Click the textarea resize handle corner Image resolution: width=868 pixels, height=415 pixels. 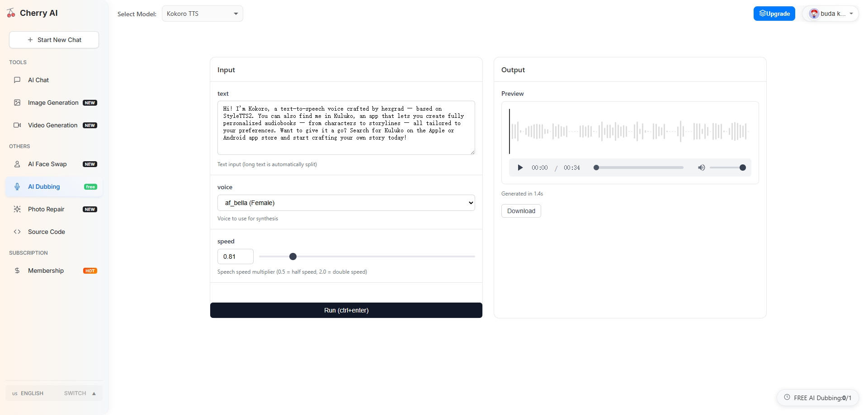[x=472, y=152]
